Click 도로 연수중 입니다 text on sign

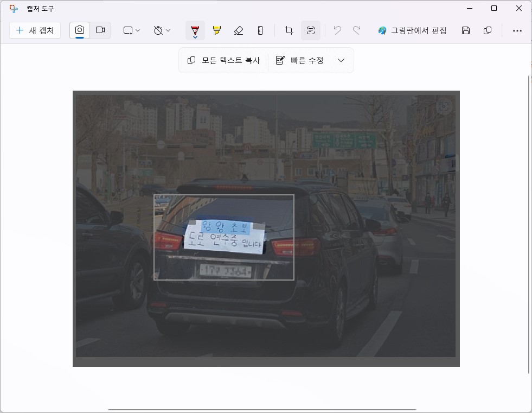[x=225, y=241]
